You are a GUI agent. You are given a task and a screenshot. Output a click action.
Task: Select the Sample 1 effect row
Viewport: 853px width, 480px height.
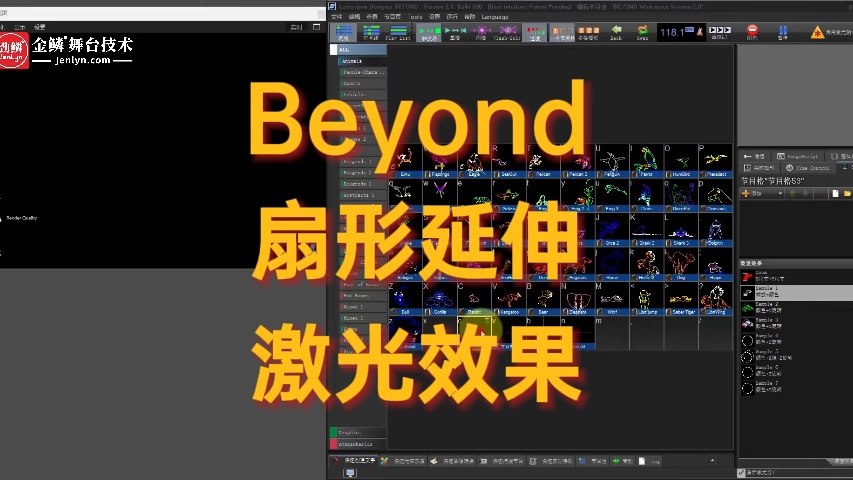(796, 293)
